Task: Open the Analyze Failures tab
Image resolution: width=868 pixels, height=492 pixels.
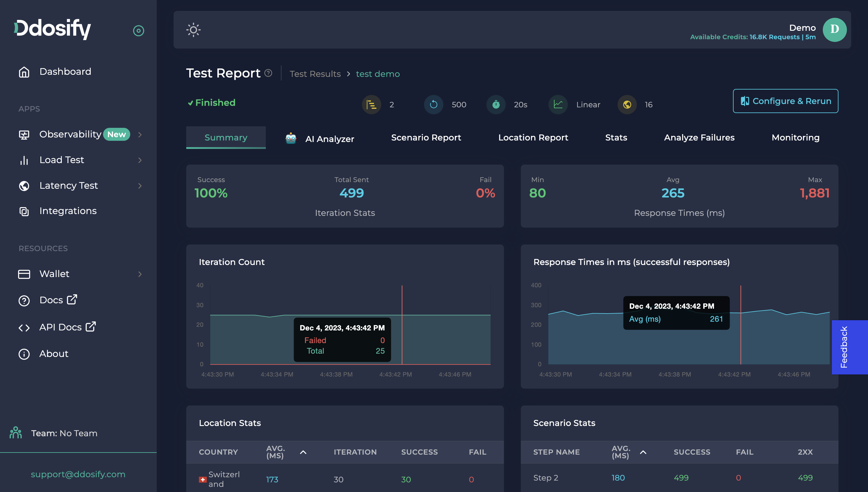Action: (699, 137)
